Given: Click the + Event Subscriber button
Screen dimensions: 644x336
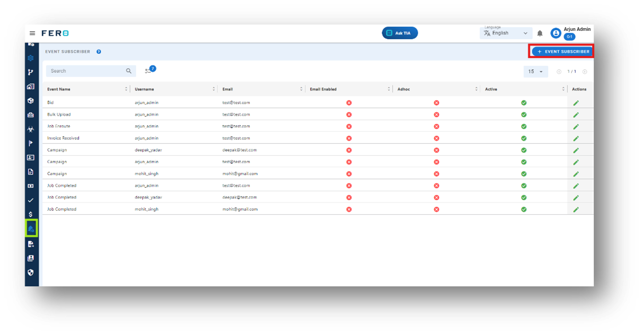Looking at the screenshot, I should pyautogui.click(x=563, y=52).
